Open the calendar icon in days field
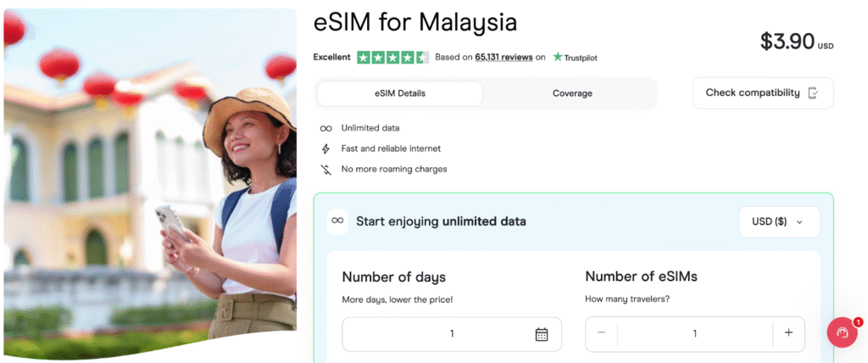868x363 pixels. [x=542, y=334]
